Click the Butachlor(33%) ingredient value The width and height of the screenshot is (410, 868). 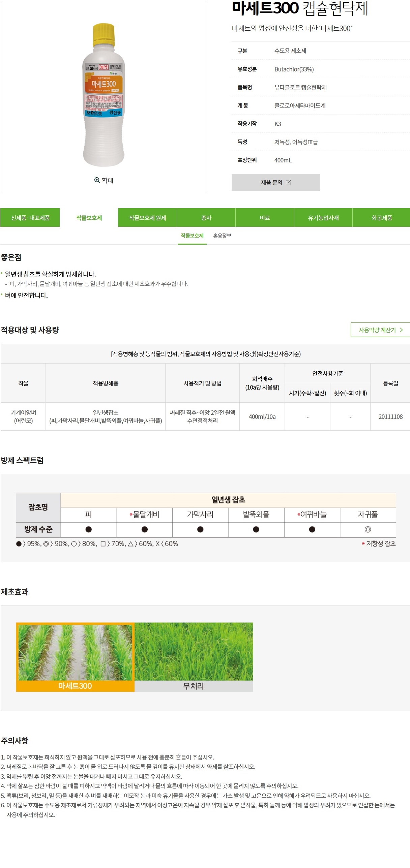tap(294, 69)
